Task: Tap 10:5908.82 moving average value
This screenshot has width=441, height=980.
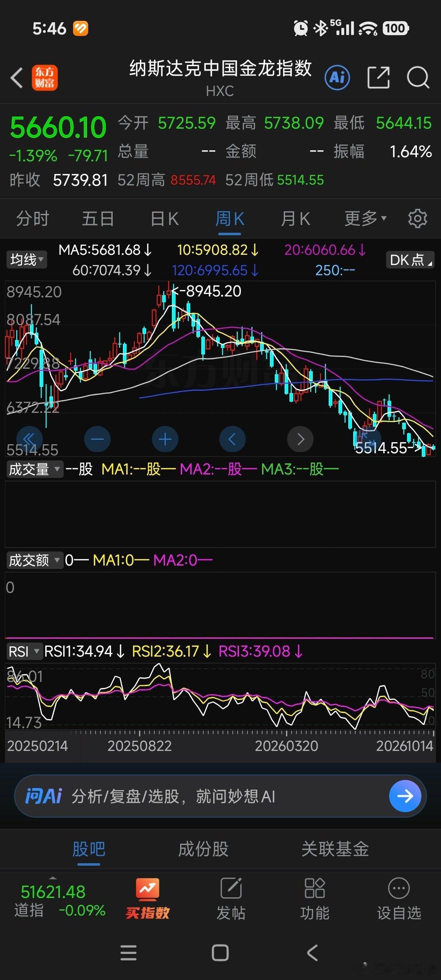Action: (218, 250)
